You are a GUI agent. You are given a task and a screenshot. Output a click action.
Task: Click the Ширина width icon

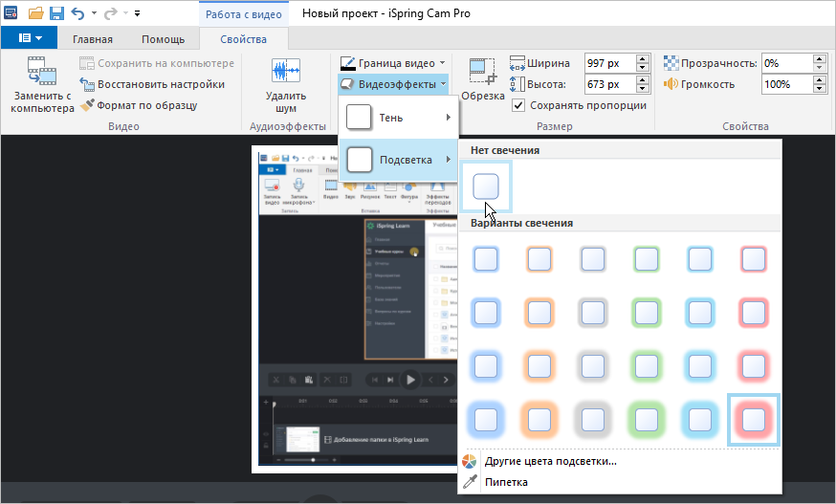point(517,63)
